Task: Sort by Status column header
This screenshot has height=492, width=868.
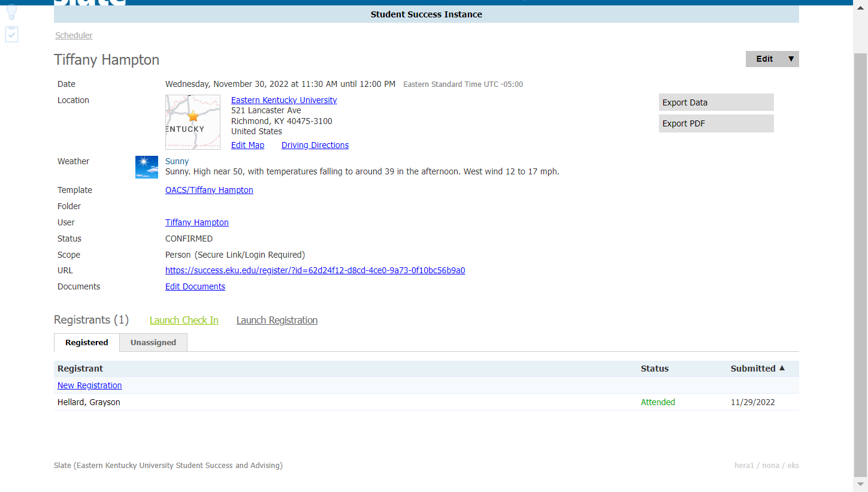Action: pyautogui.click(x=655, y=369)
